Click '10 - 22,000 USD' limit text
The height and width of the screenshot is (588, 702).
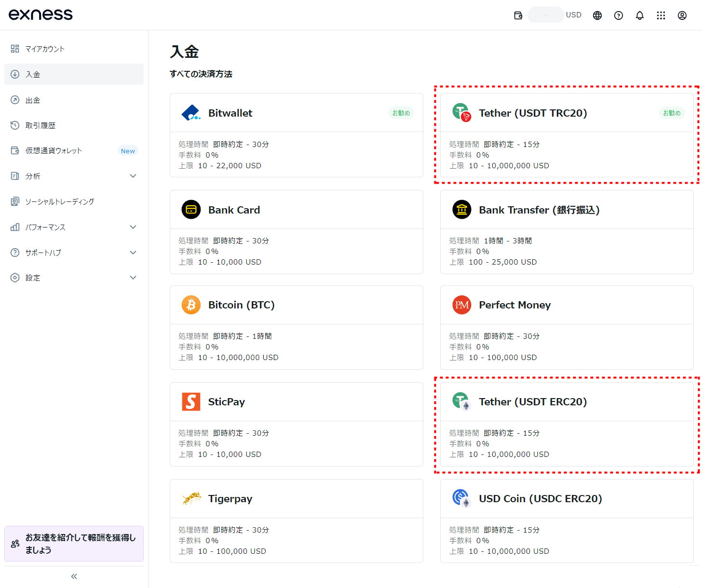tap(229, 166)
